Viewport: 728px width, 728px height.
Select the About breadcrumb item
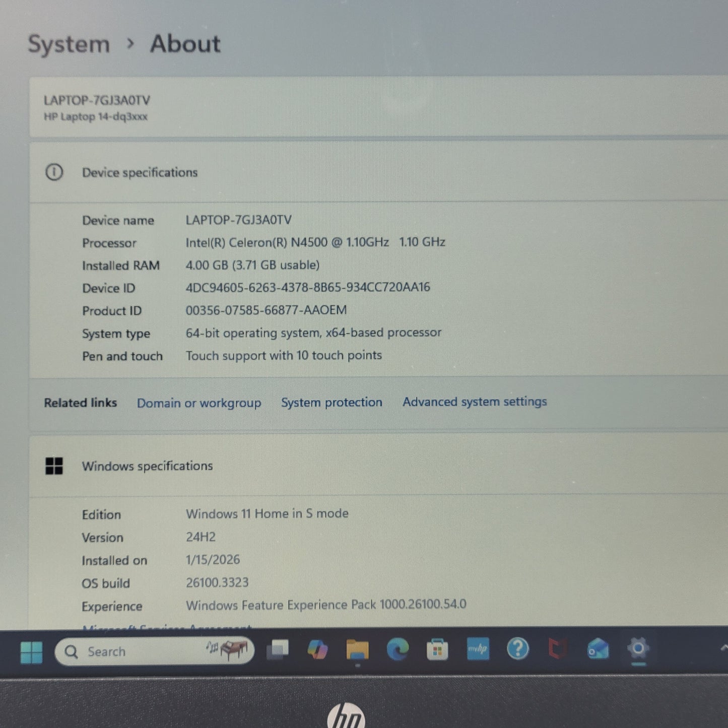184,44
